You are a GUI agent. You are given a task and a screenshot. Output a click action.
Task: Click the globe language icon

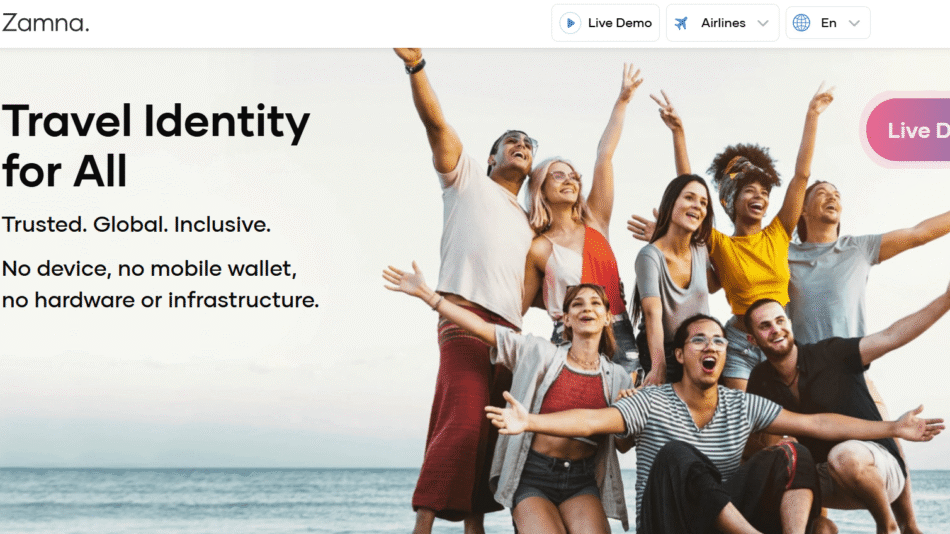coord(801,23)
